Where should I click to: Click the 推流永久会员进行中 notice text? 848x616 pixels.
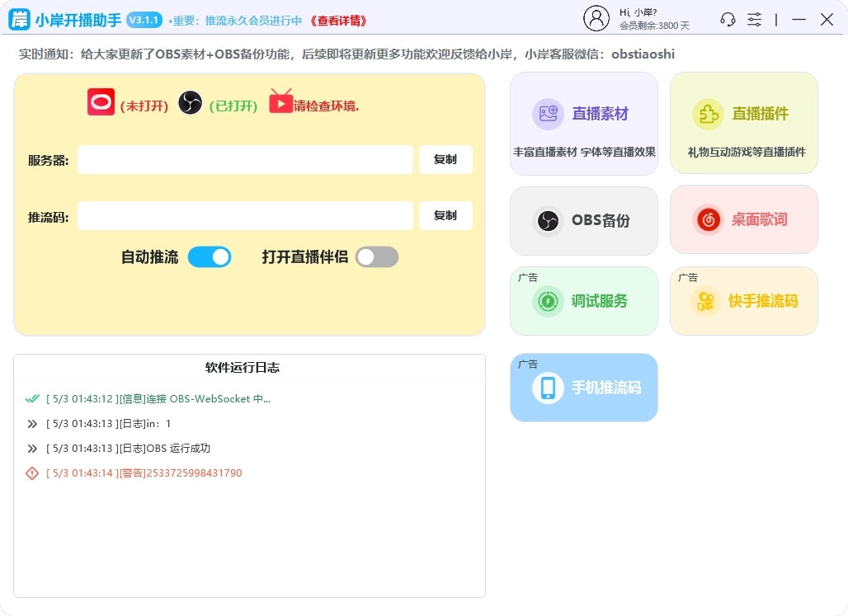point(253,21)
